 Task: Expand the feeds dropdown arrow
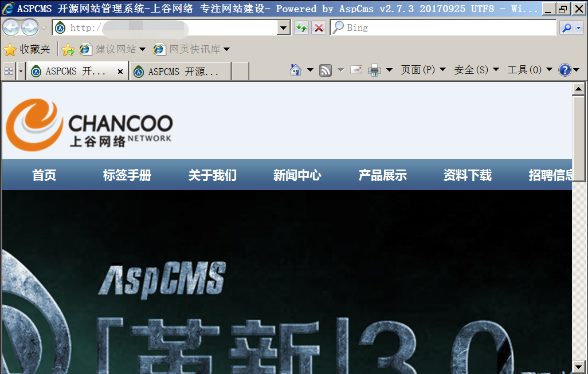coord(340,70)
